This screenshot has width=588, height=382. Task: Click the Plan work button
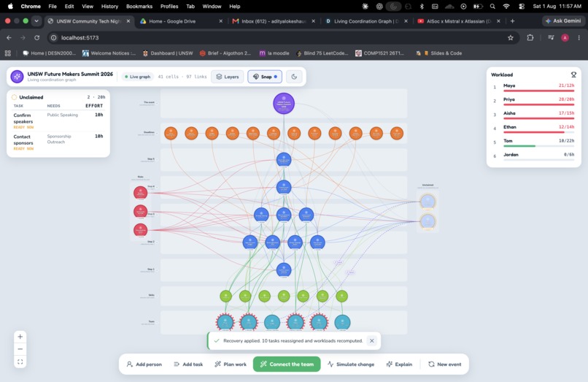pyautogui.click(x=231, y=364)
